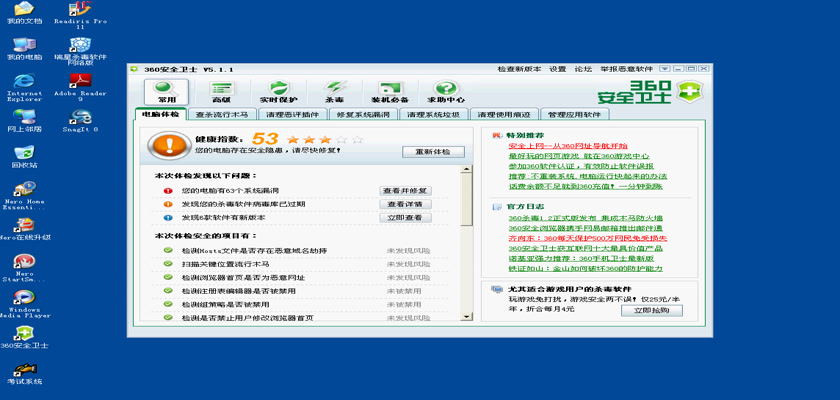Select the Nero Home Essentials desktop icon

pos(24,195)
